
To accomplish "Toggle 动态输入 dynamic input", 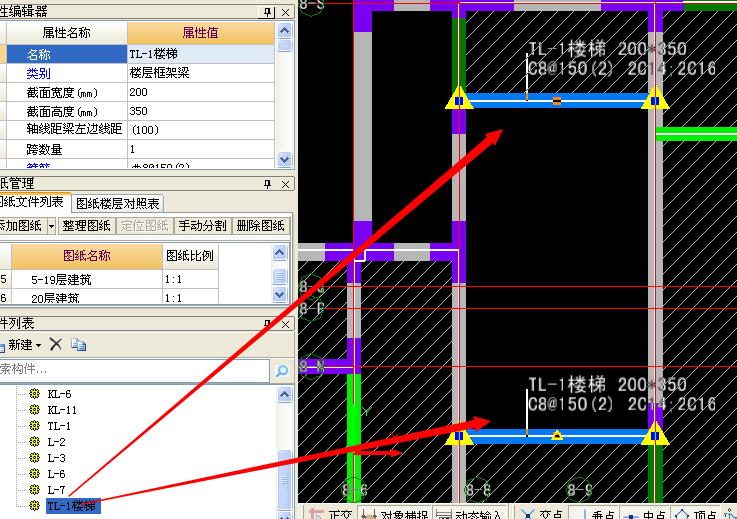I will coord(469,513).
